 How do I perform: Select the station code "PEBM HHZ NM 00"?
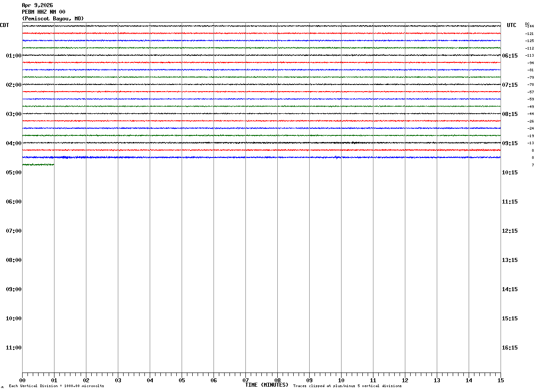pyautogui.click(x=43, y=12)
